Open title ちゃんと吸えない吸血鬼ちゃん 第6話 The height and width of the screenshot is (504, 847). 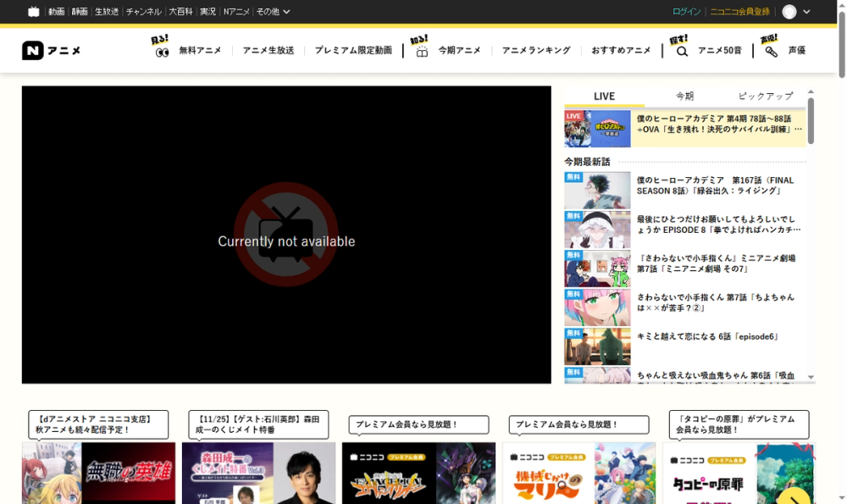[716, 376]
